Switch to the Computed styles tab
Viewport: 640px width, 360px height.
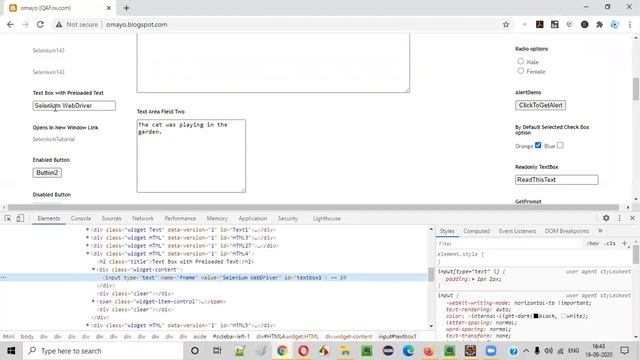(476, 231)
